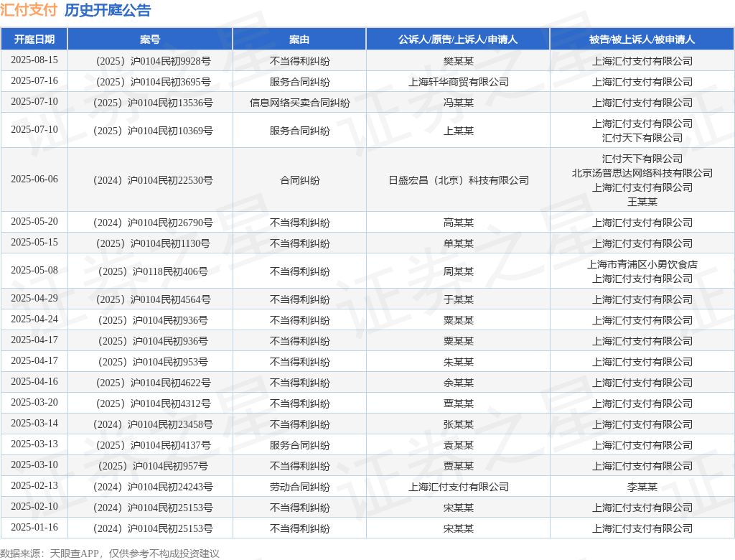Select the 开庭日期 column header

pyautogui.click(x=34, y=39)
